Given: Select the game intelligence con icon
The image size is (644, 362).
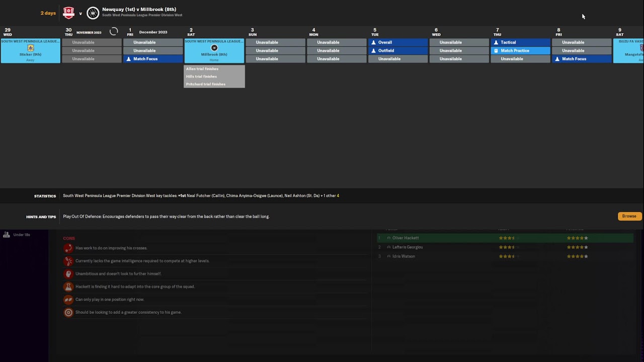Looking at the screenshot, I should click(x=68, y=261).
